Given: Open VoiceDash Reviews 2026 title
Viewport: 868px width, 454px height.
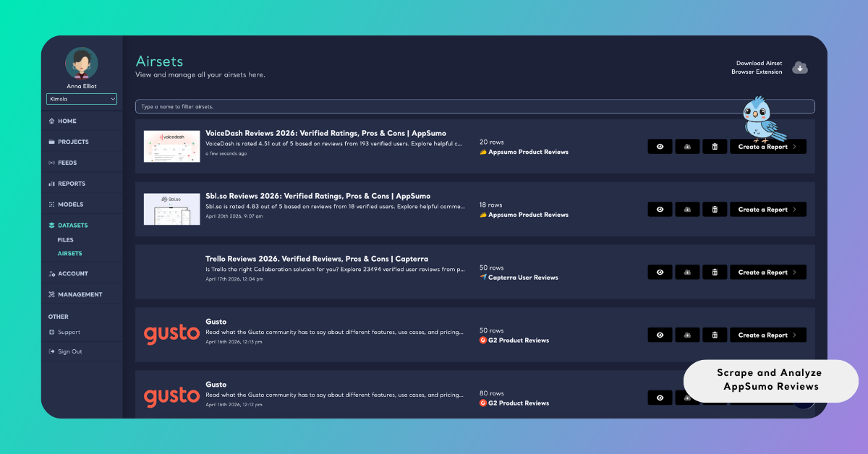Looking at the screenshot, I should 325,133.
